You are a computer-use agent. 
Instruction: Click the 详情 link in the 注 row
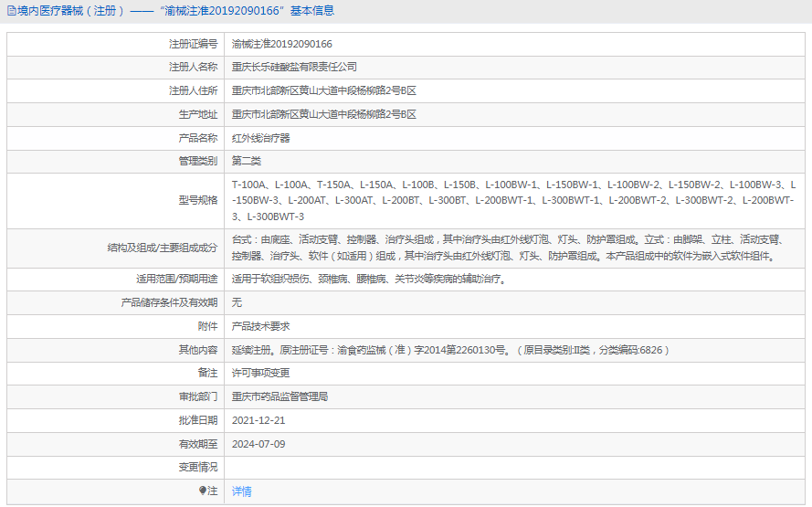point(241,491)
